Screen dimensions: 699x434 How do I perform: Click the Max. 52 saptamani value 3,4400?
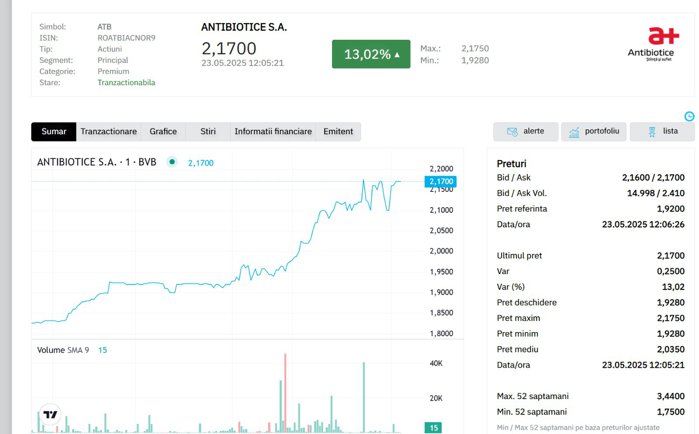pos(670,396)
